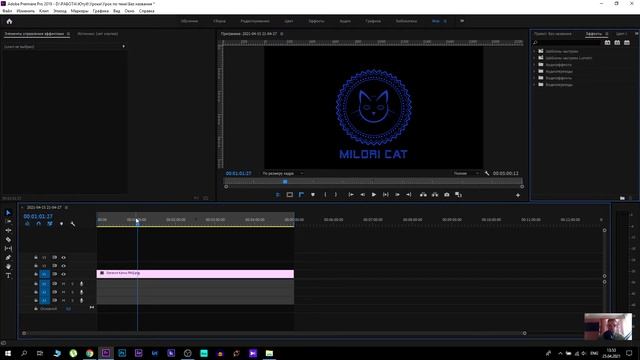Select the Hand tool

8,267
